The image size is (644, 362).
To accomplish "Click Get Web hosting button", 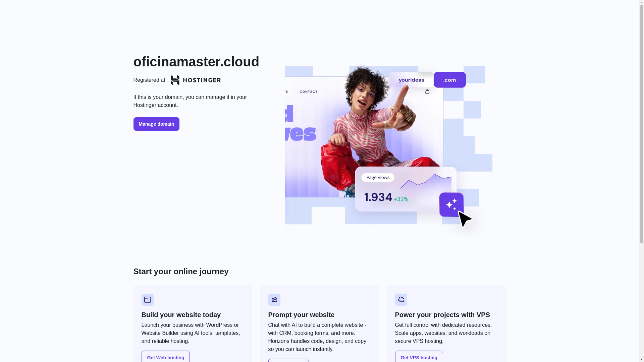I will click(165, 357).
